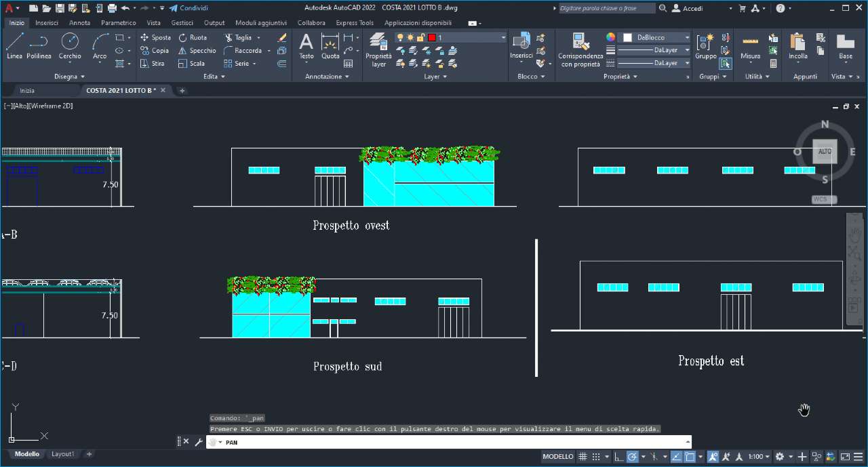Activate the Taglia trim tool

(x=238, y=38)
